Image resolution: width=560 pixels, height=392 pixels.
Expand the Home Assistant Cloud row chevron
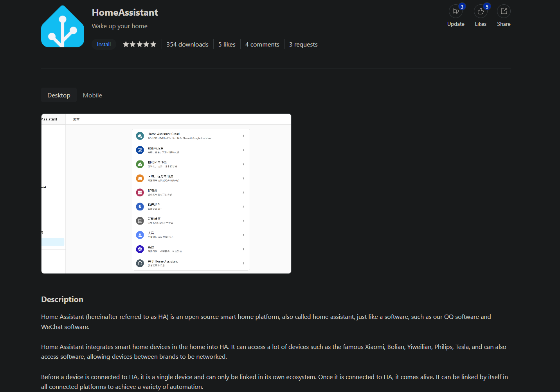[243, 136]
